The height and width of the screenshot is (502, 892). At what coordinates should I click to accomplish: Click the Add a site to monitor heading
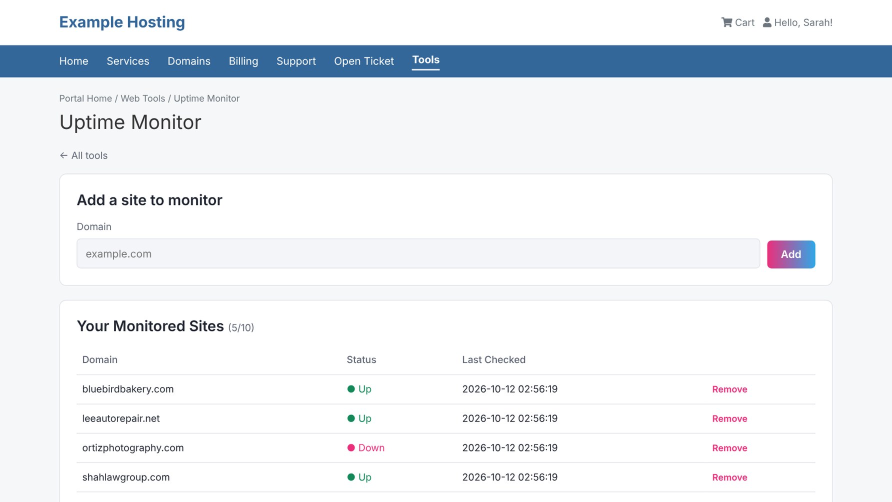[150, 200]
